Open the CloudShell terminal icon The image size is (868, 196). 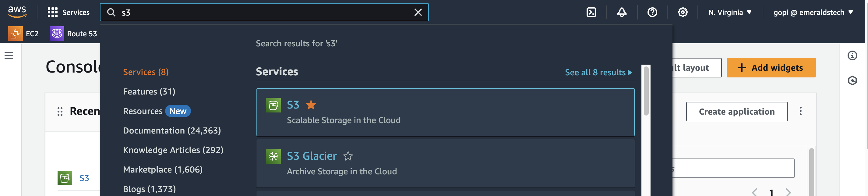point(591,12)
